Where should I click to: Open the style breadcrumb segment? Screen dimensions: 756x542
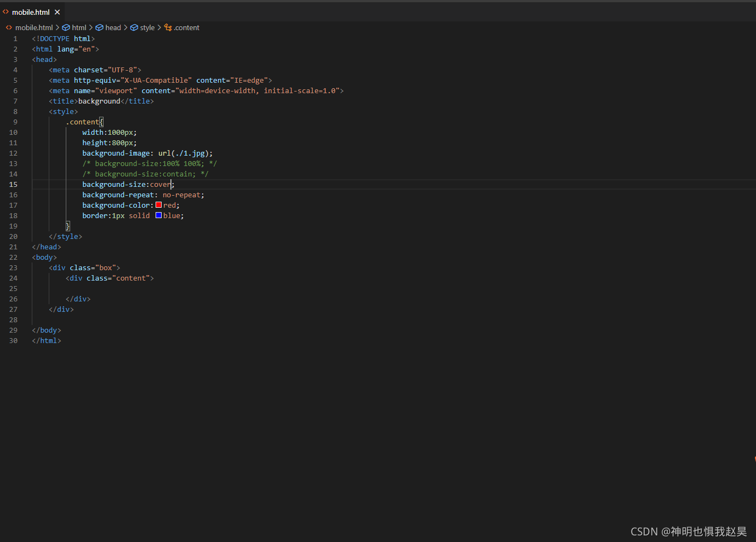tap(147, 27)
